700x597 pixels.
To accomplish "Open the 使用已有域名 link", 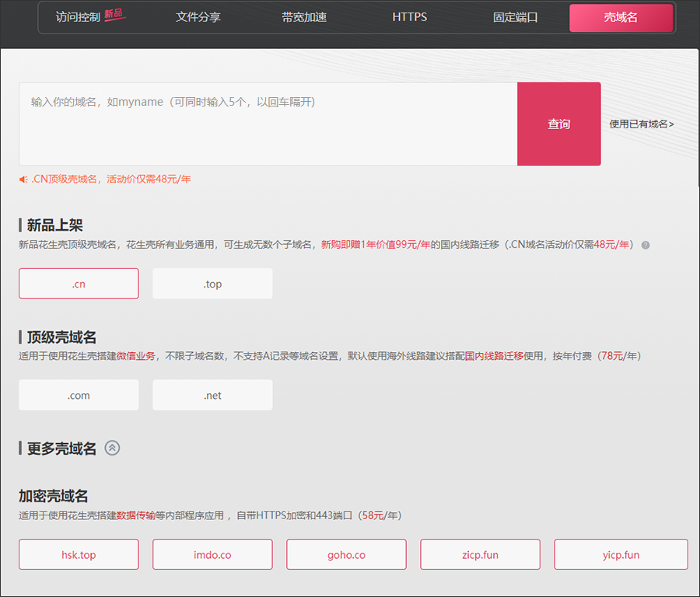I will [x=642, y=124].
